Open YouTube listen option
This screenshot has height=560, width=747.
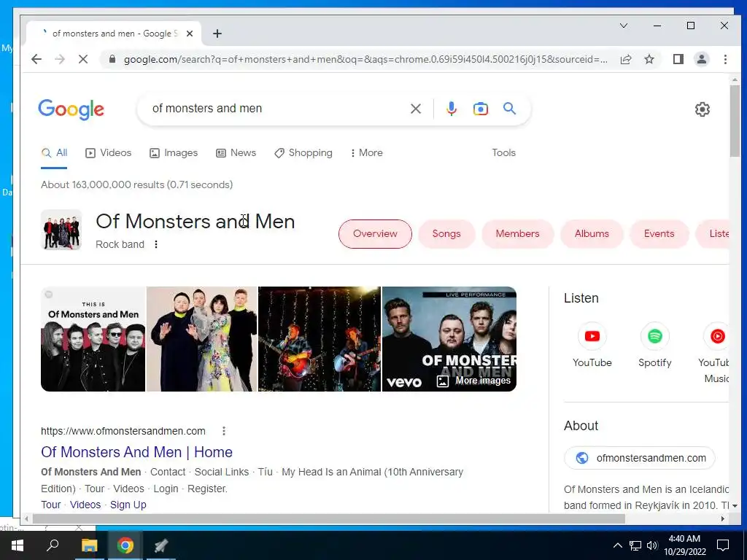pyautogui.click(x=592, y=345)
